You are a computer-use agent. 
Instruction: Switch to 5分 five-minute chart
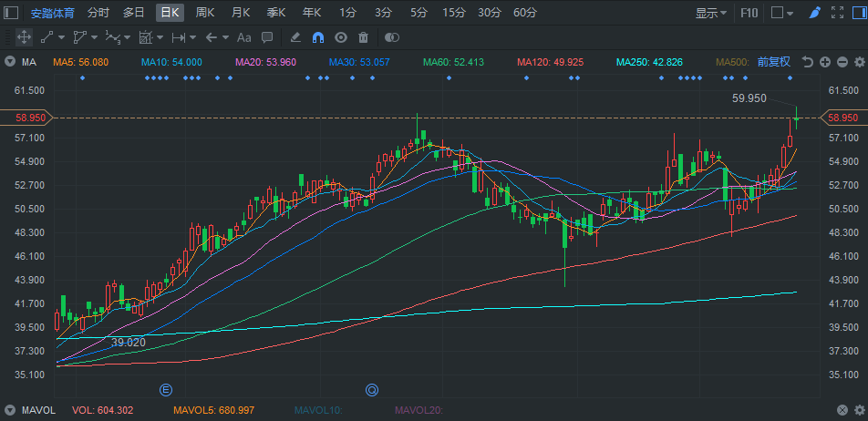tap(418, 13)
